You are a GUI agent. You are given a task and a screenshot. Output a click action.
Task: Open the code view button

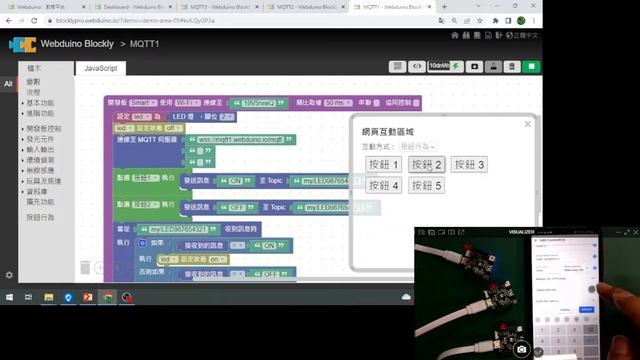click(x=417, y=67)
